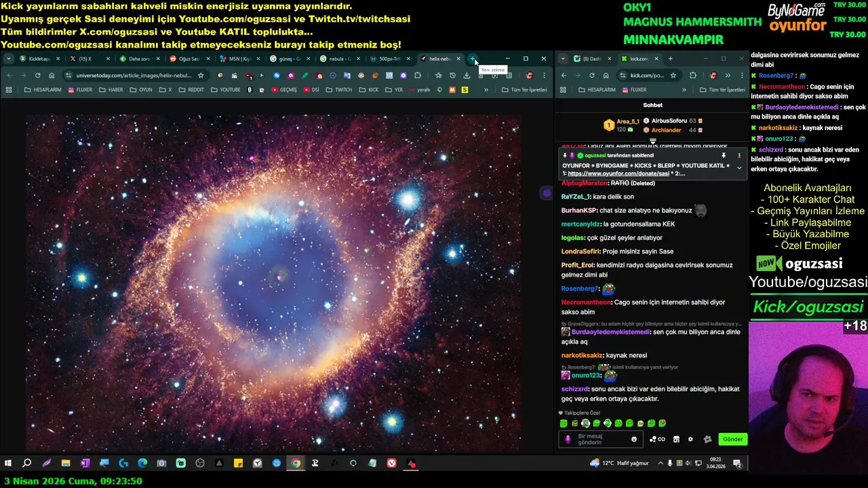
Task: Open the HESAPLARIM bookmark folder in the left browser
Action: [x=43, y=89]
